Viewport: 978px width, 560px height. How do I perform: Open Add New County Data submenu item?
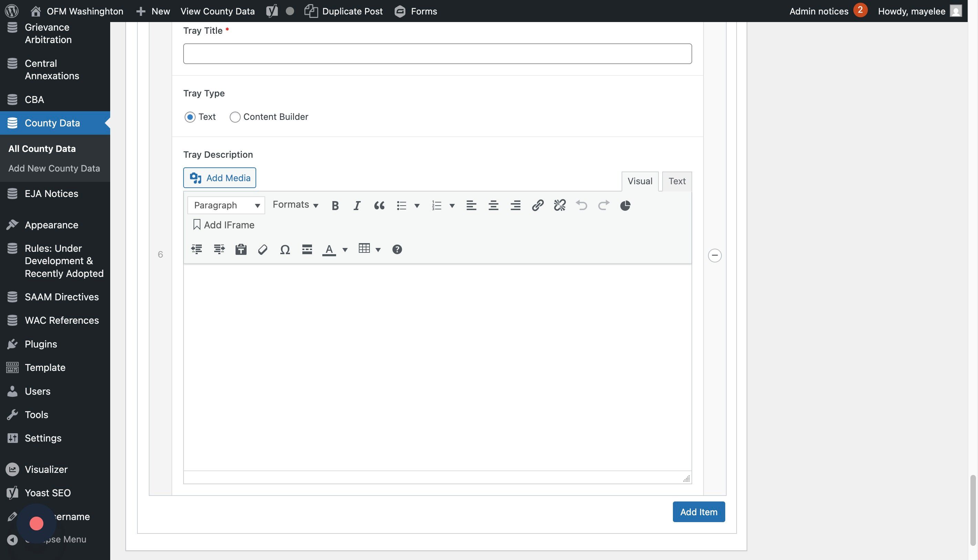(54, 168)
